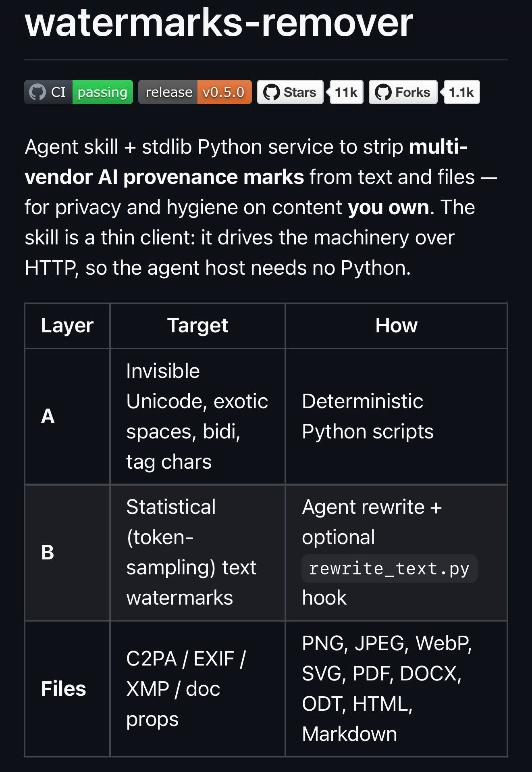
Task: Select the Layer B row cell
Action: point(67,553)
